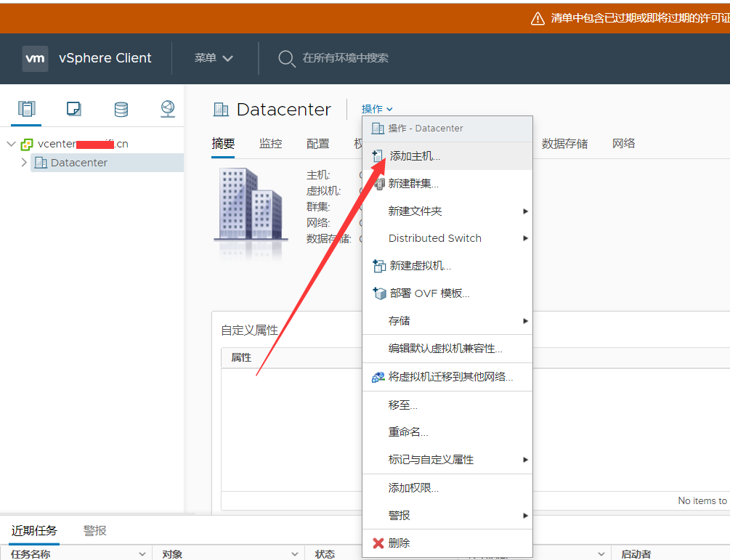Collapse the vcenter tree node
The width and height of the screenshot is (730, 560).
coord(12,144)
